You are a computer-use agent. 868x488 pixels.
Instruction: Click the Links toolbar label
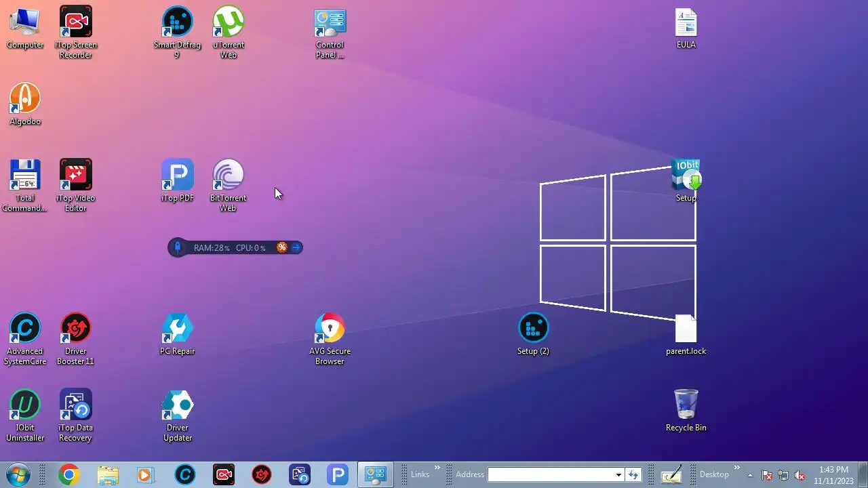click(420, 474)
